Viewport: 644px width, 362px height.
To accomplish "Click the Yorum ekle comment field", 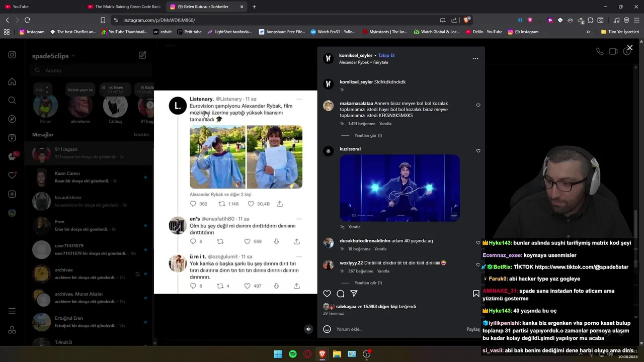I will (397, 329).
